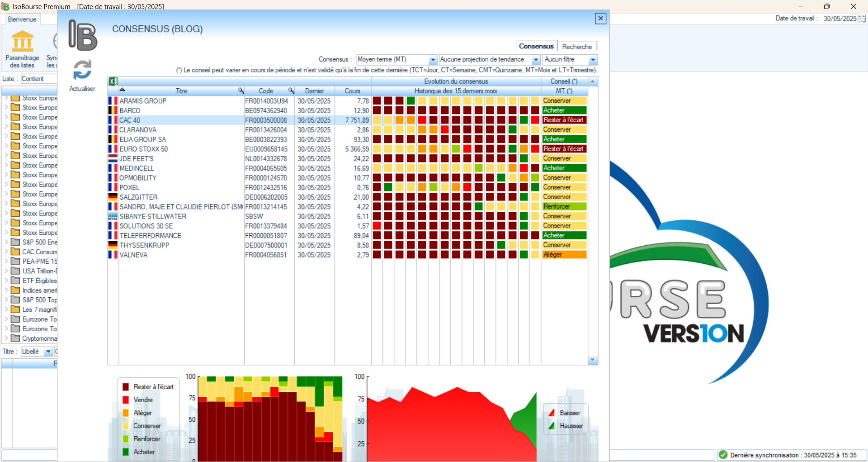Open the date de travail calendar icon
868x462 pixels.
862,19
